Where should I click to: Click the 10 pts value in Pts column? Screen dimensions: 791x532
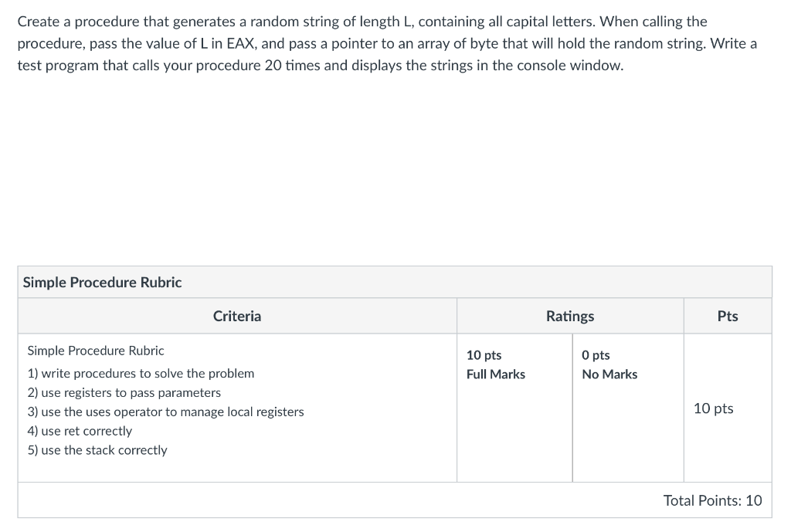[713, 408]
